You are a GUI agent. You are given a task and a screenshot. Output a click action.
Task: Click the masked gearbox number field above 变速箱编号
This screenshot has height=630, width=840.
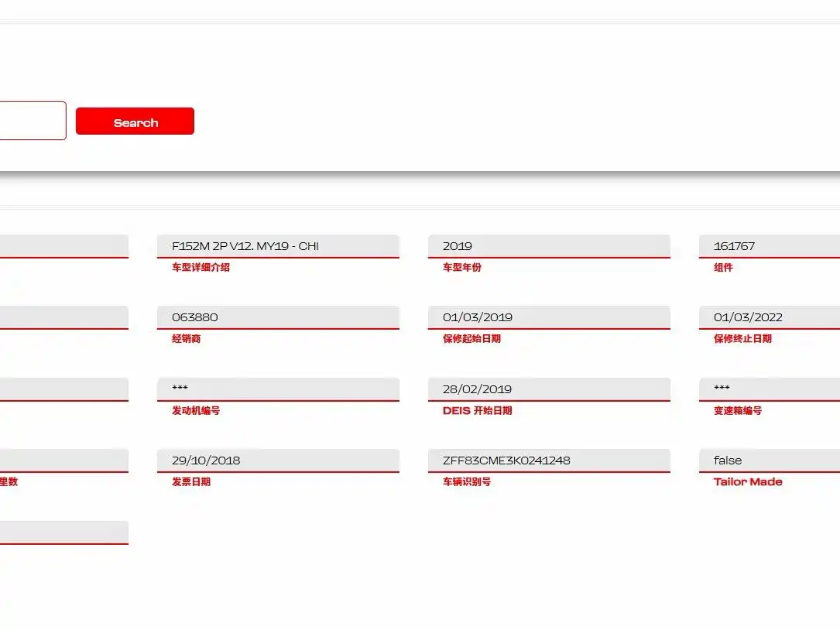770,389
